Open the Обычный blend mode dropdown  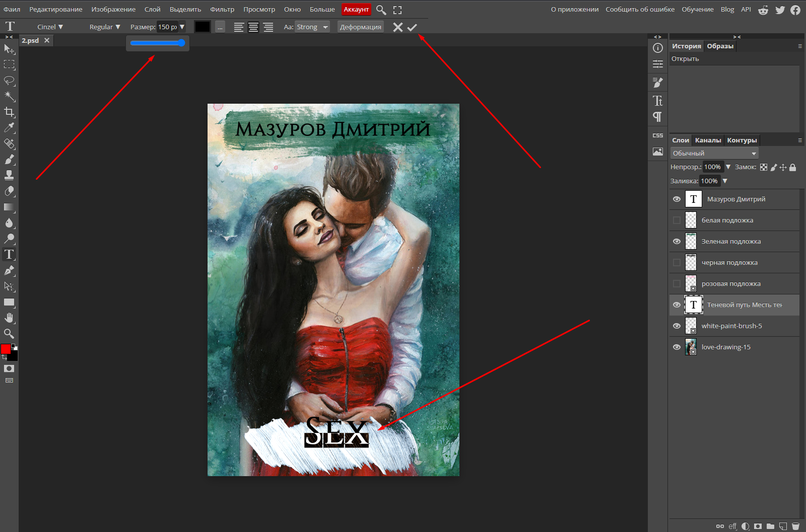click(714, 154)
